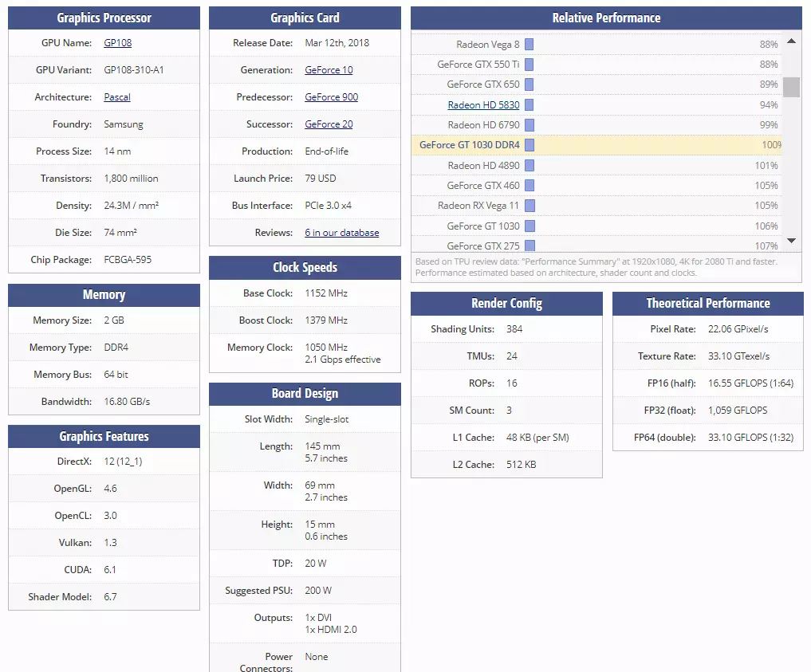Select the 'Radeon HD 6790' entry

tap(483, 125)
